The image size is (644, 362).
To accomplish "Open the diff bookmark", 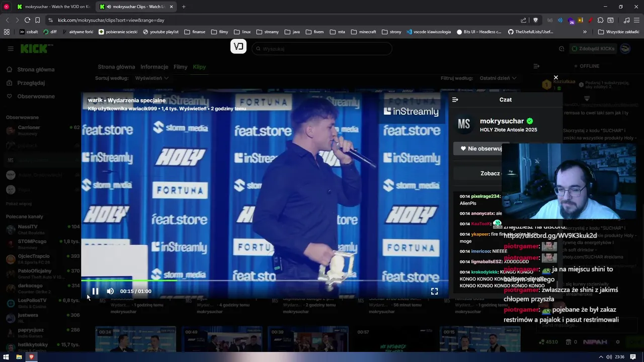I will click(x=50, y=32).
